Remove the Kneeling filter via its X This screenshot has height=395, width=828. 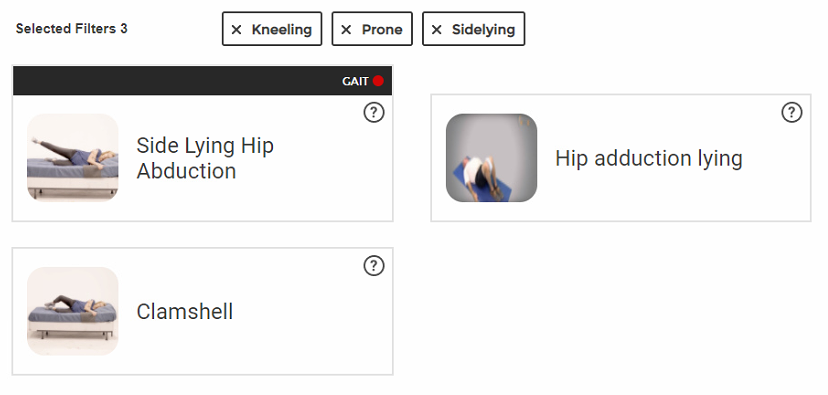237,30
